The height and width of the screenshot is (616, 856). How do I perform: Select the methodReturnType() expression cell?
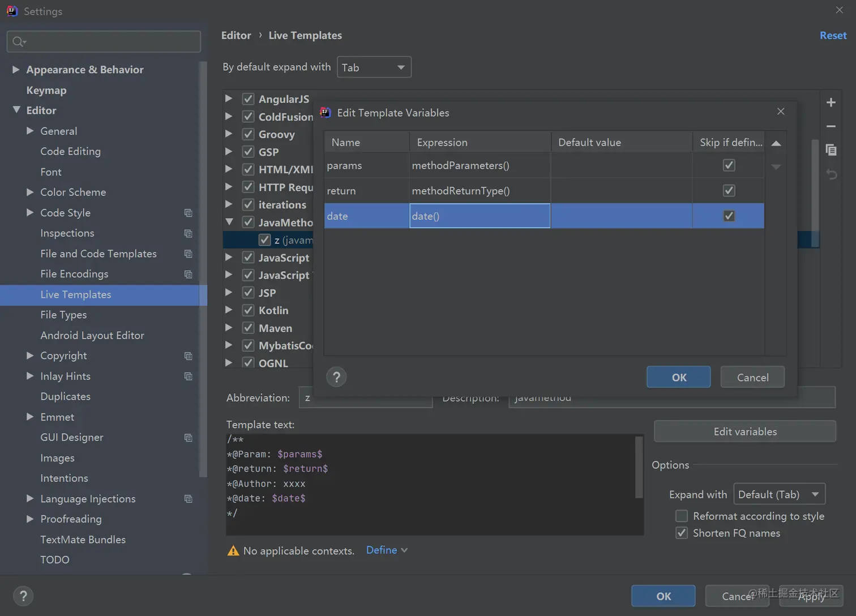click(x=480, y=191)
